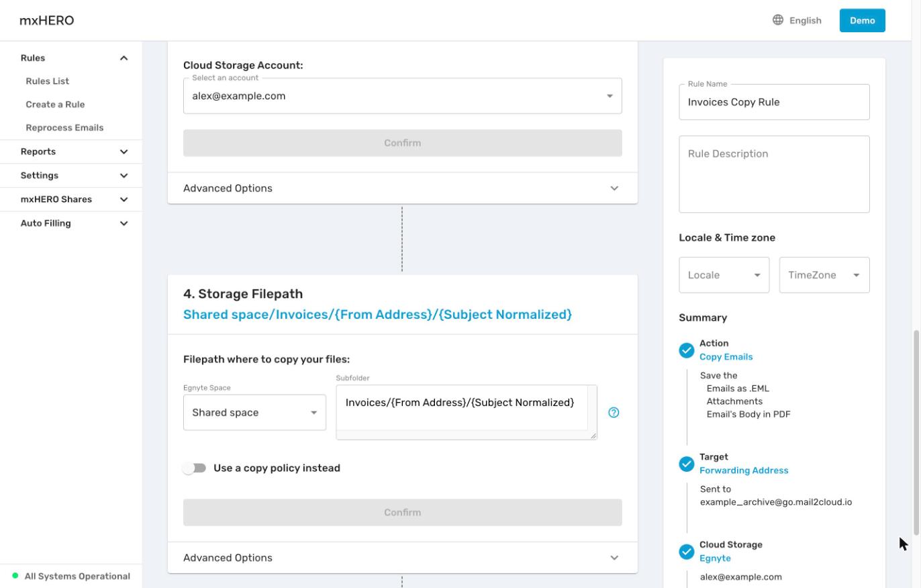Expand Advanced Options under Storage Filepath
The width and height of the screenshot is (921, 588).
click(402, 558)
